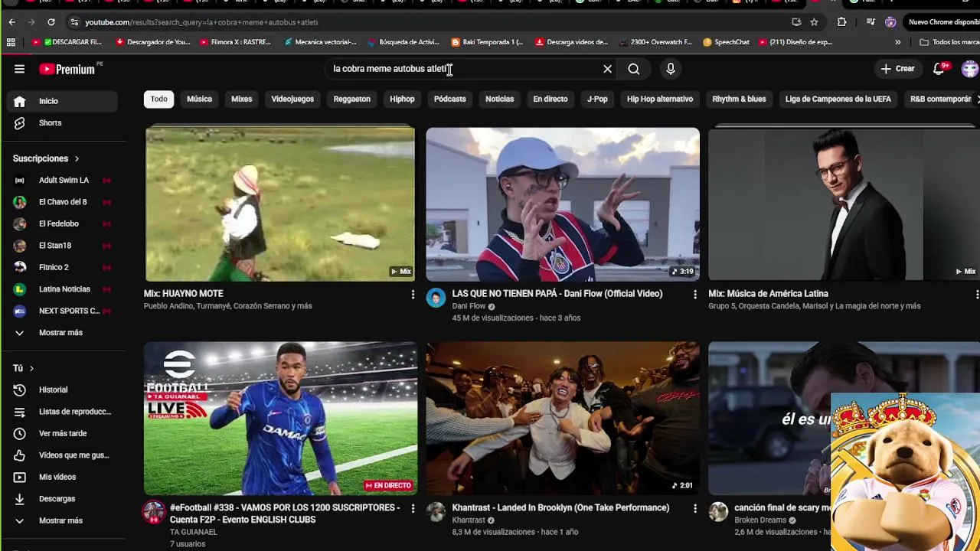Screen dimensions: 980x551
Task: Start voice search with the microphone
Action: coord(671,69)
